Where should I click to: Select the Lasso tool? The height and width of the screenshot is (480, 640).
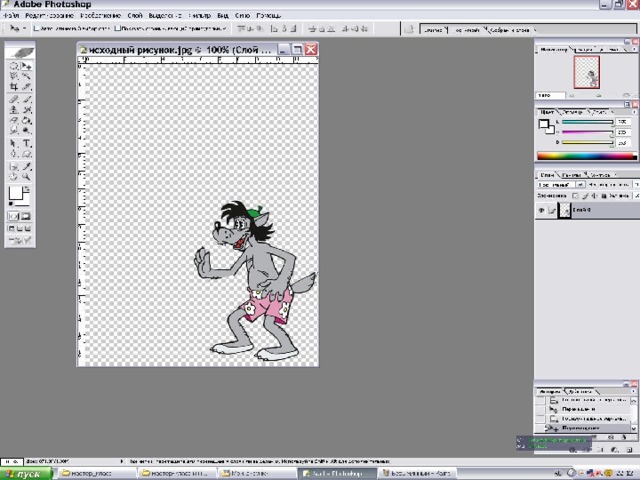tap(14, 76)
